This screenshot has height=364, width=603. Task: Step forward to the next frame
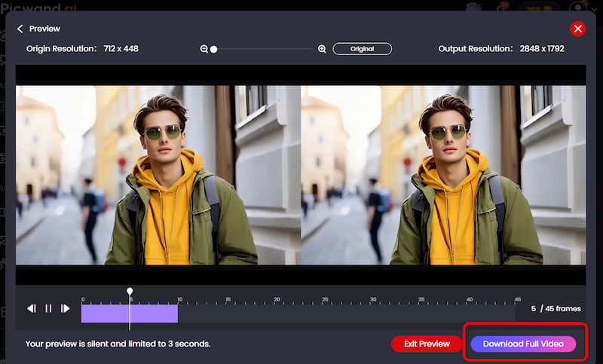pyautogui.click(x=65, y=308)
